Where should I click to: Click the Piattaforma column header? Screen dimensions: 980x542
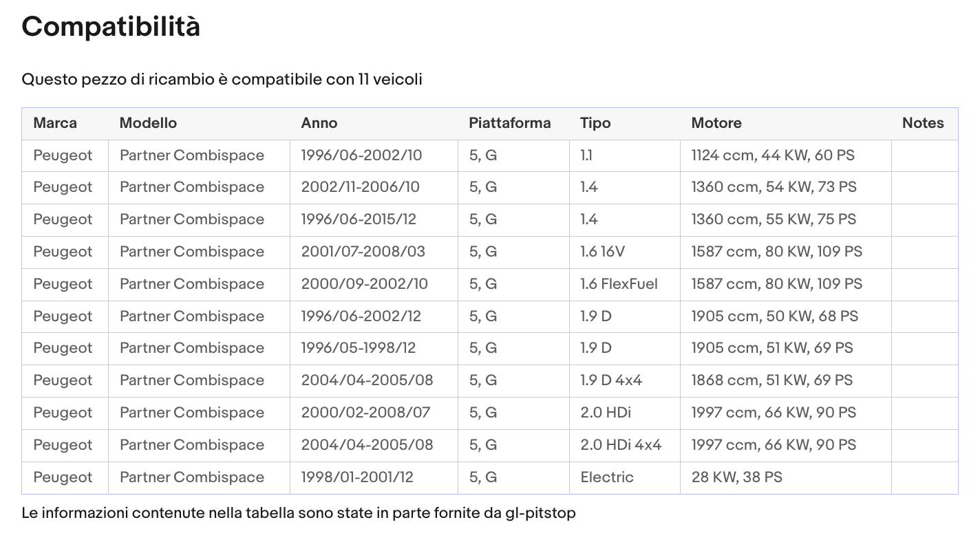coord(510,122)
